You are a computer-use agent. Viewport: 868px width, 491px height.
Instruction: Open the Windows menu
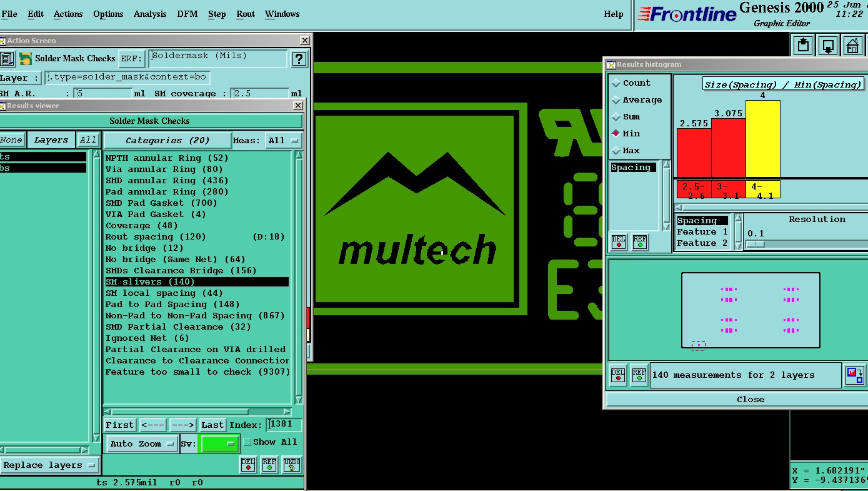(x=282, y=14)
